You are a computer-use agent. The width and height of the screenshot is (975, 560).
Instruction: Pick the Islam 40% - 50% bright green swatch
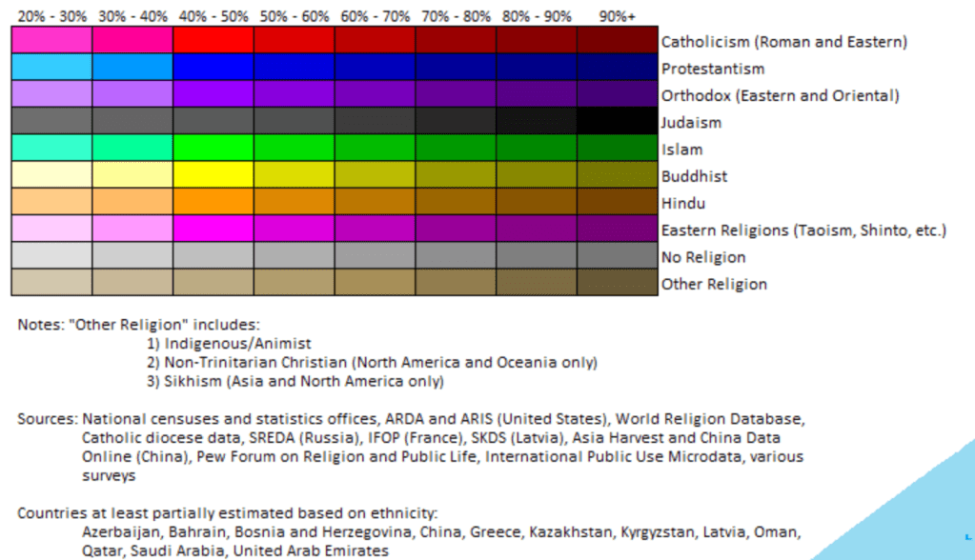[213, 149]
